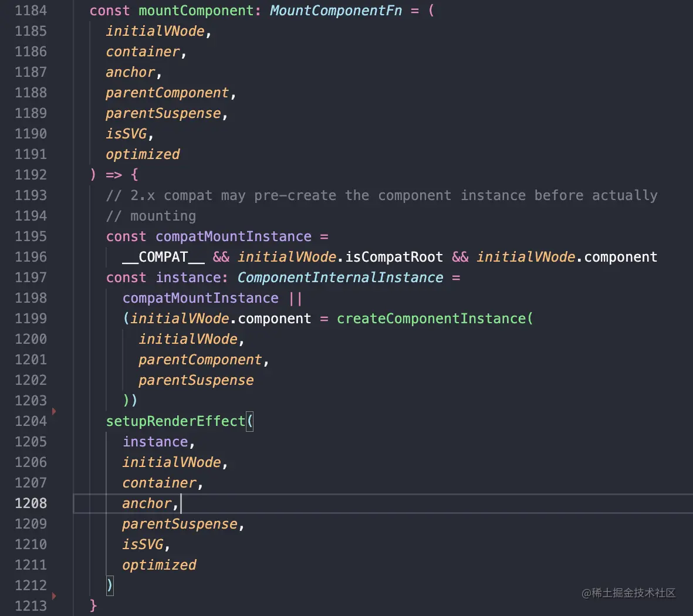Place cursor on mountComponent identifier, line 1184

196,11
